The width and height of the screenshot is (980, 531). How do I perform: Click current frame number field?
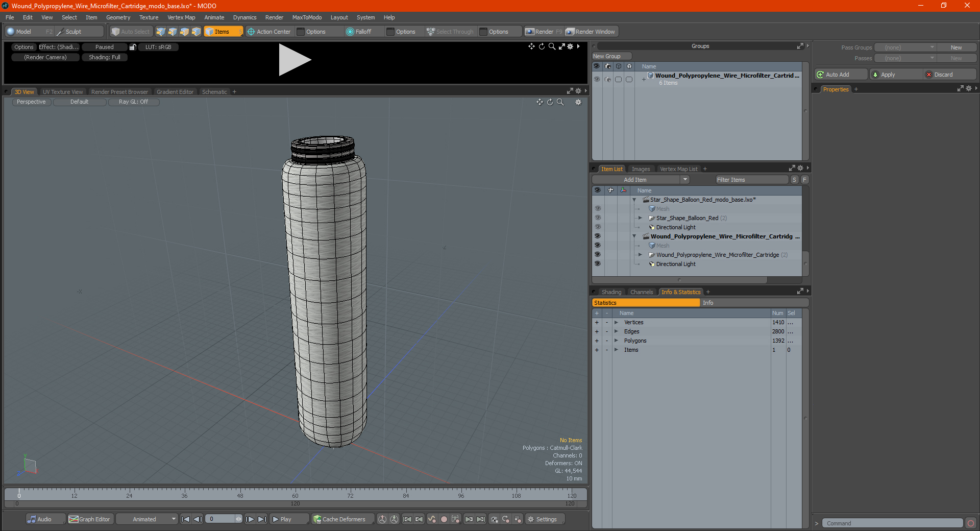(x=223, y=519)
